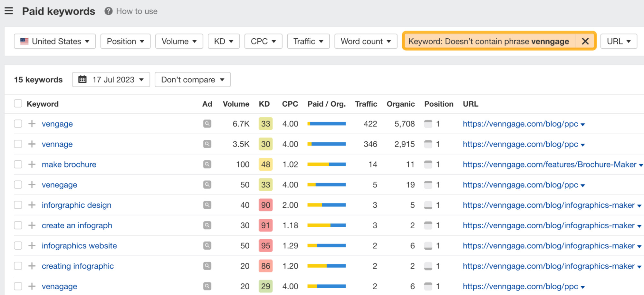Edit the highlighted keyword filter pill
Image resolution: width=644 pixels, height=295 pixels.
[490, 41]
